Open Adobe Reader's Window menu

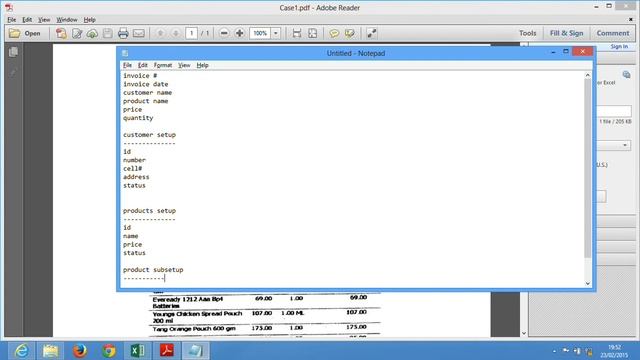[67, 20]
